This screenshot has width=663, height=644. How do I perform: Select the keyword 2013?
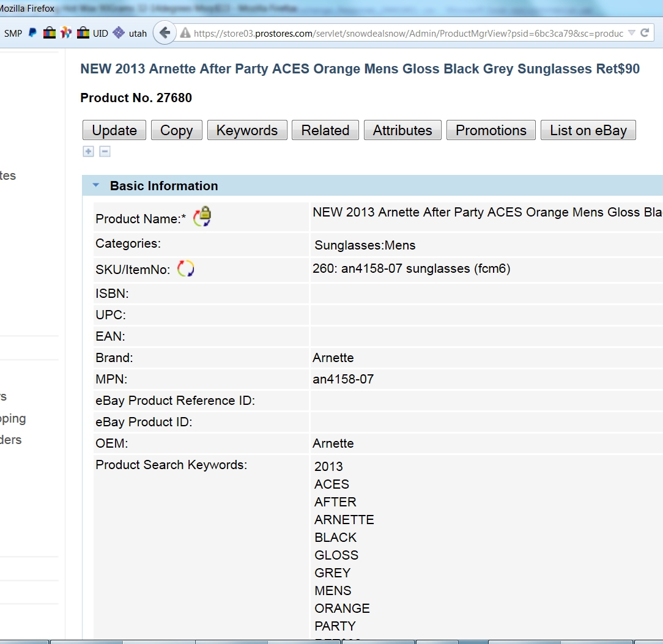[x=328, y=467]
